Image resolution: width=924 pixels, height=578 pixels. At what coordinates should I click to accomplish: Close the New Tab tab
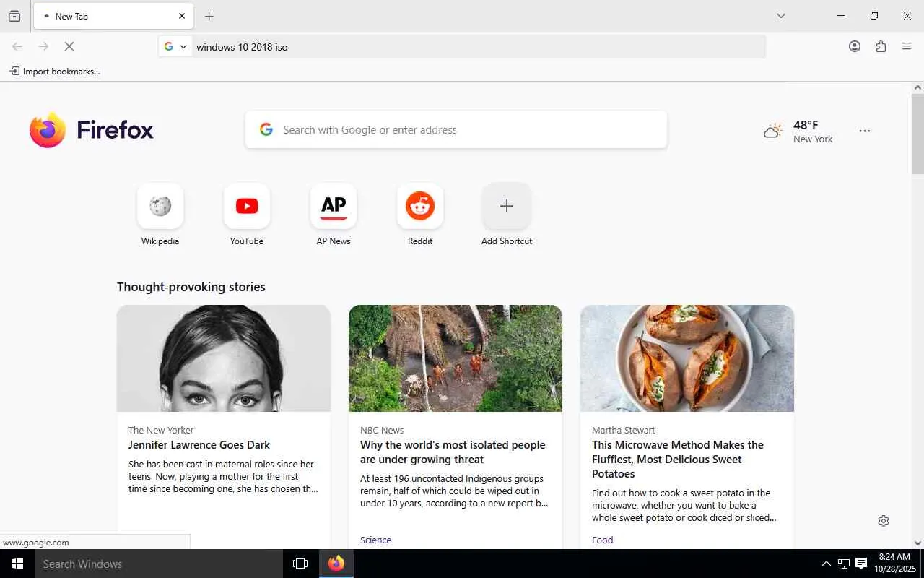click(182, 16)
